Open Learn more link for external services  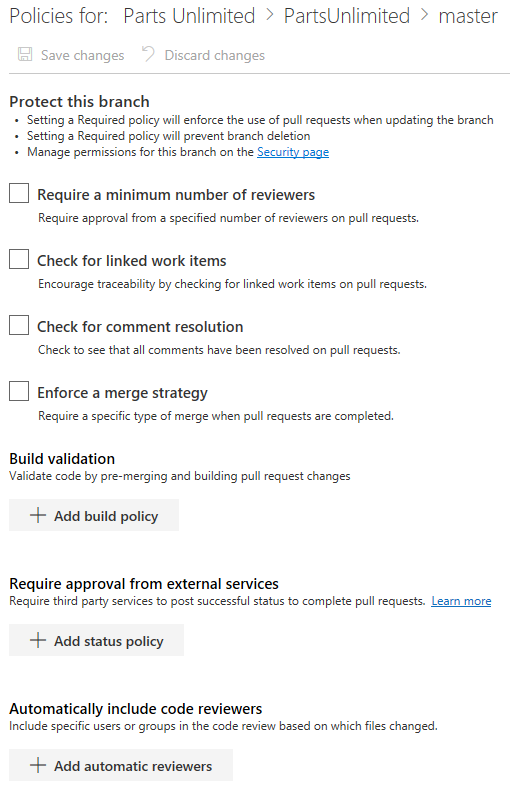click(x=461, y=601)
